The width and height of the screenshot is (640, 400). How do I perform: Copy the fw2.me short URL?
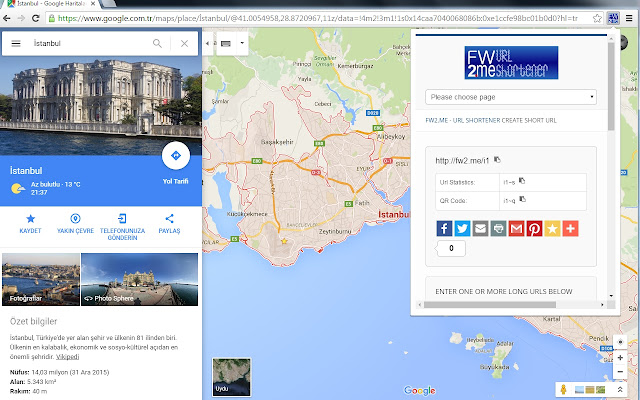497,160
